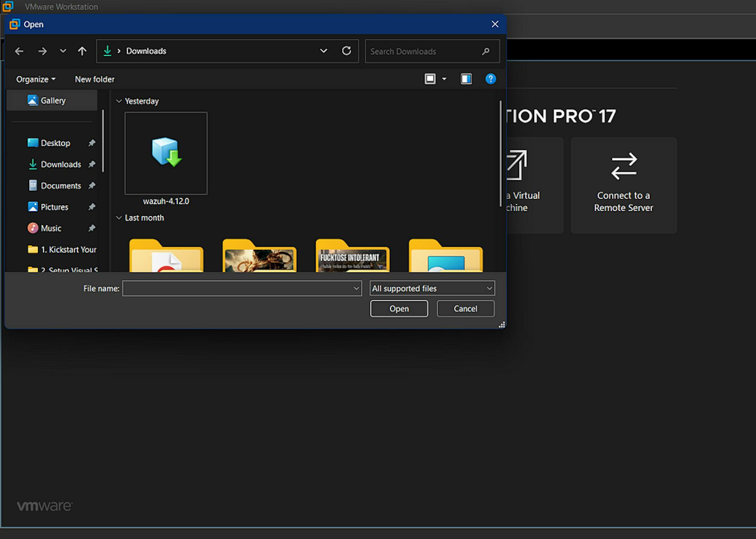Click the VMware Workstation title bar icon
This screenshot has width=756, height=539.
(x=8, y=6)
